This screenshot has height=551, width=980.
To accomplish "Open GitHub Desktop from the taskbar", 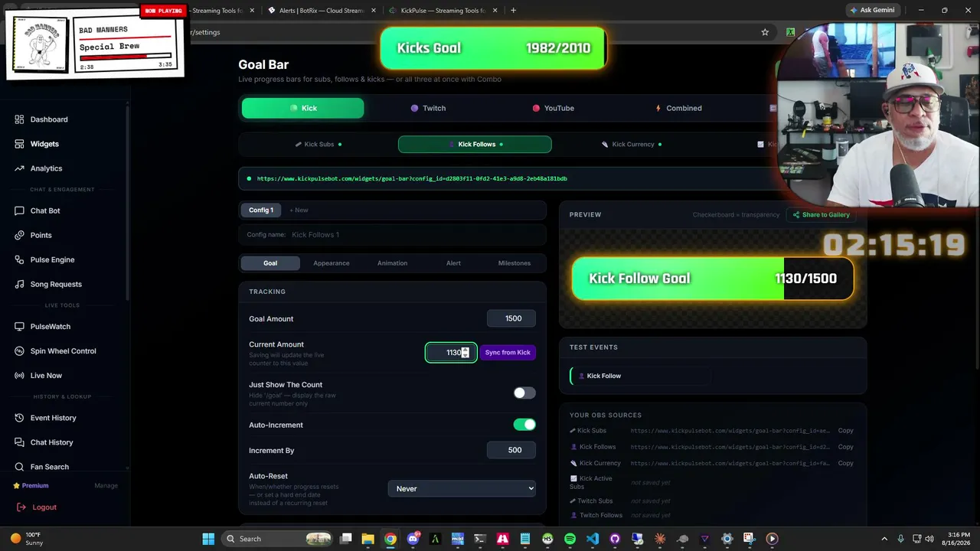I will coord(615,539).
